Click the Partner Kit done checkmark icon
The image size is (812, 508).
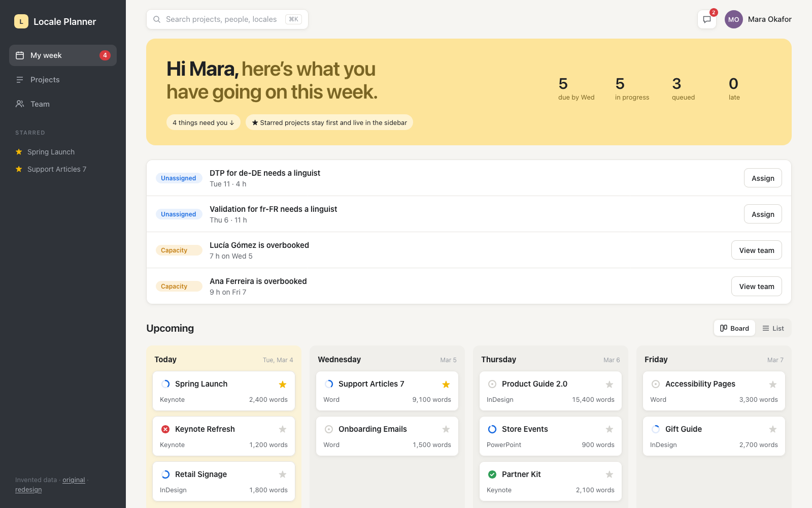point(492,474)
